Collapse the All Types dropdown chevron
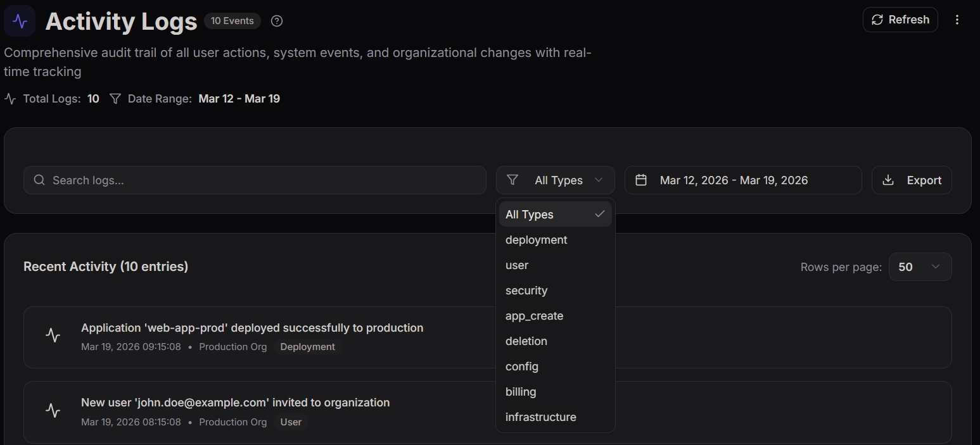 599,180
